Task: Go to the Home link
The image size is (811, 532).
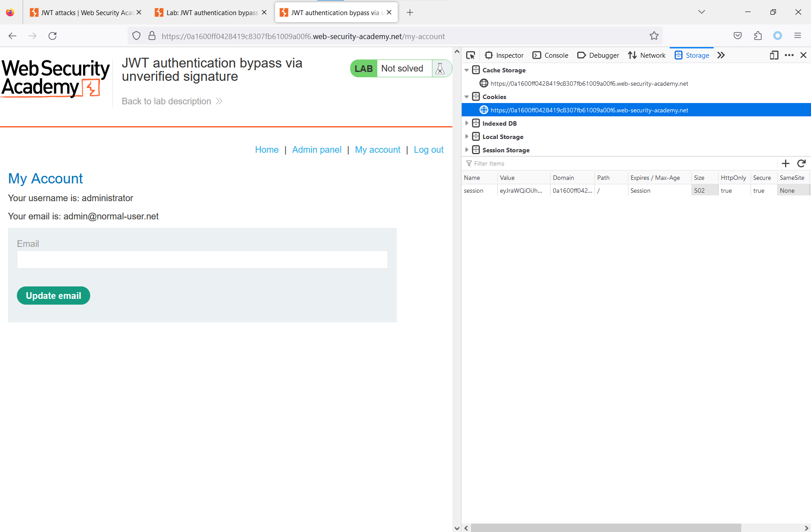Action: 267,150
